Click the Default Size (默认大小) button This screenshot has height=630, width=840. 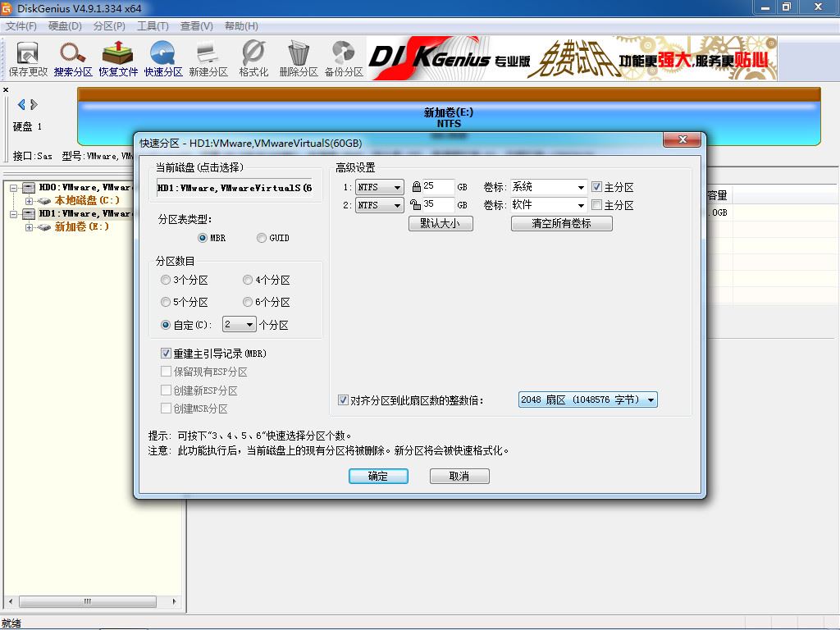441,223
